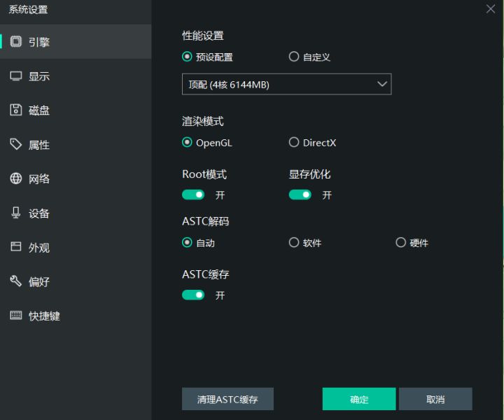Open the 引擎 settings section
The image size is (504, 420).
76,42
